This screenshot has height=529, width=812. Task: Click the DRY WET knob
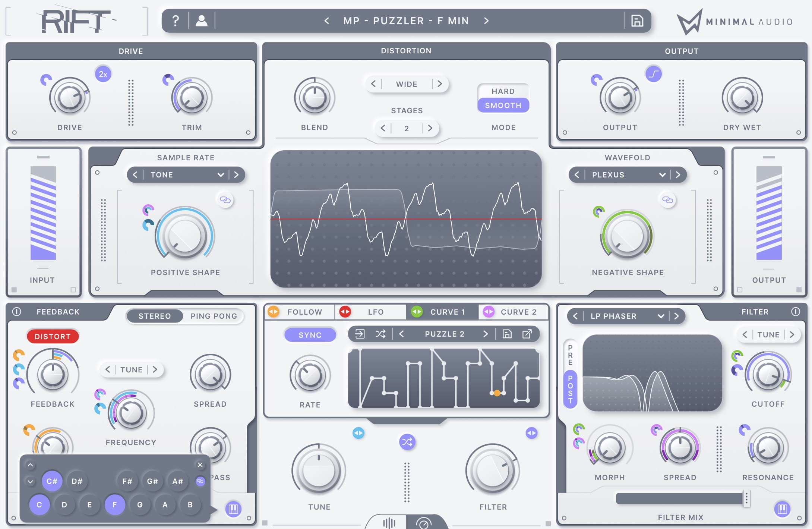(x=742, y=98)
